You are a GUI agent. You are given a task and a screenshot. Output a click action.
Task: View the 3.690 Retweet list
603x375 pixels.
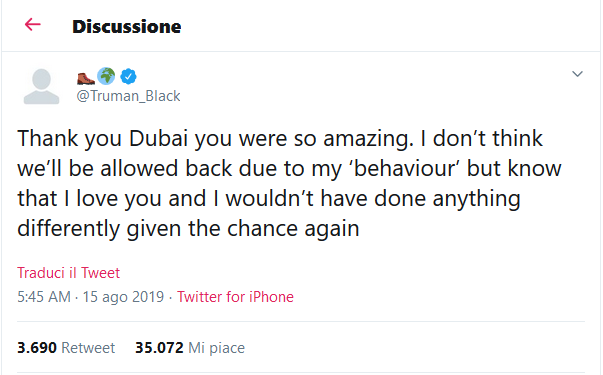[66, 348]
